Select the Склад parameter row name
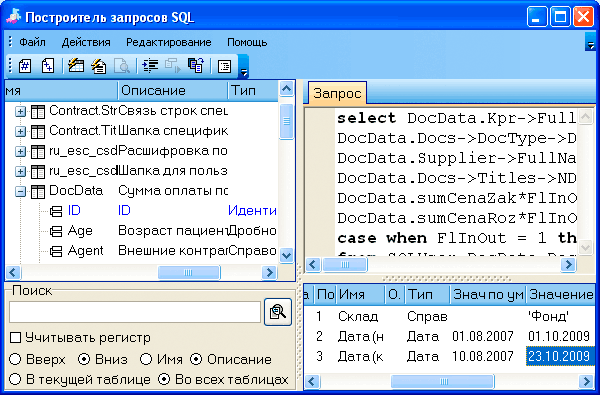This screenshot has height=395, width=600. [358, 316]
